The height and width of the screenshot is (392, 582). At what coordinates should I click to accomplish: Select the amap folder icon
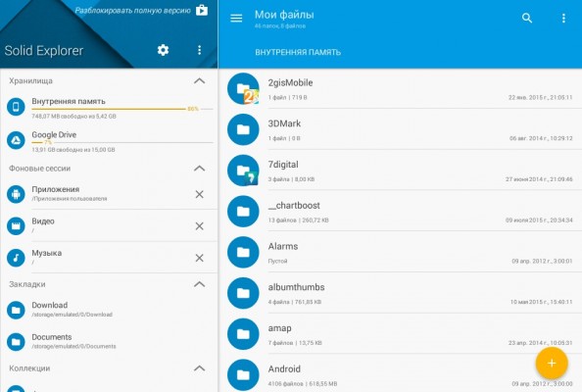(243, 334)
